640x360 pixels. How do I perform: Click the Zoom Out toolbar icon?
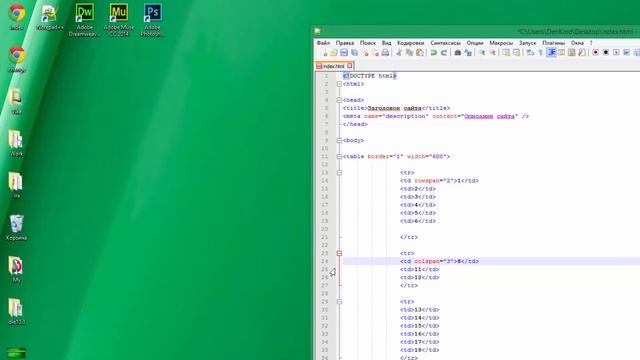(493, 53)
